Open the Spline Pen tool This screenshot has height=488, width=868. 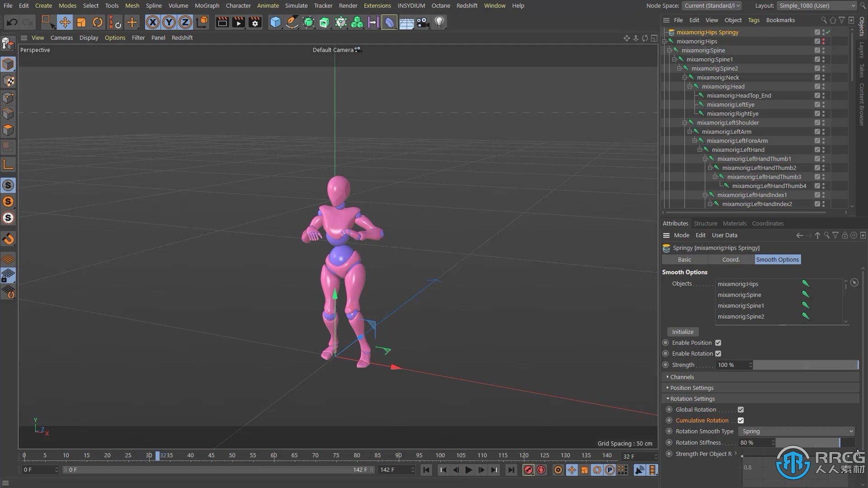[x=292, y=22]
